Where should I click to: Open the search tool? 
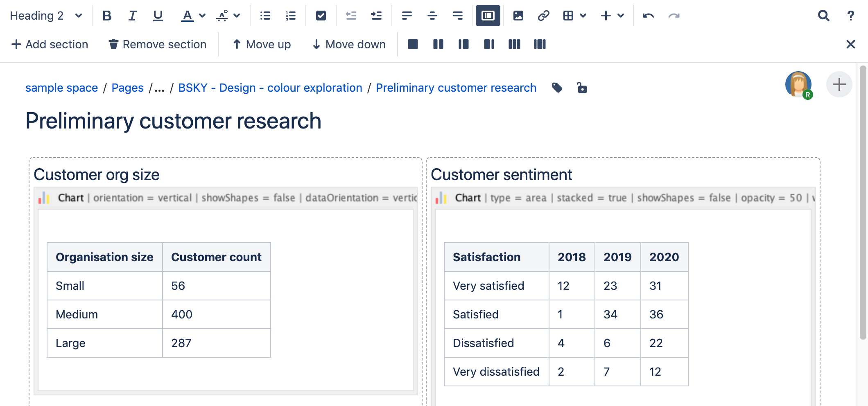823,16
